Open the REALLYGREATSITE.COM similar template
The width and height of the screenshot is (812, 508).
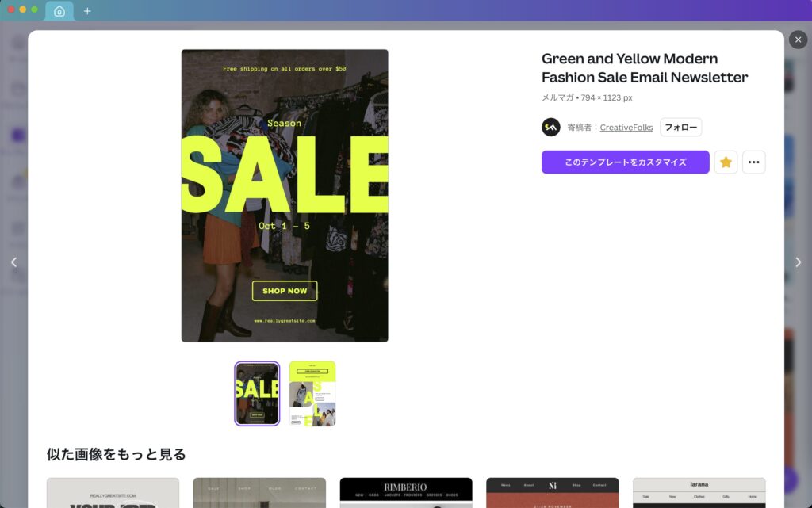113,493
